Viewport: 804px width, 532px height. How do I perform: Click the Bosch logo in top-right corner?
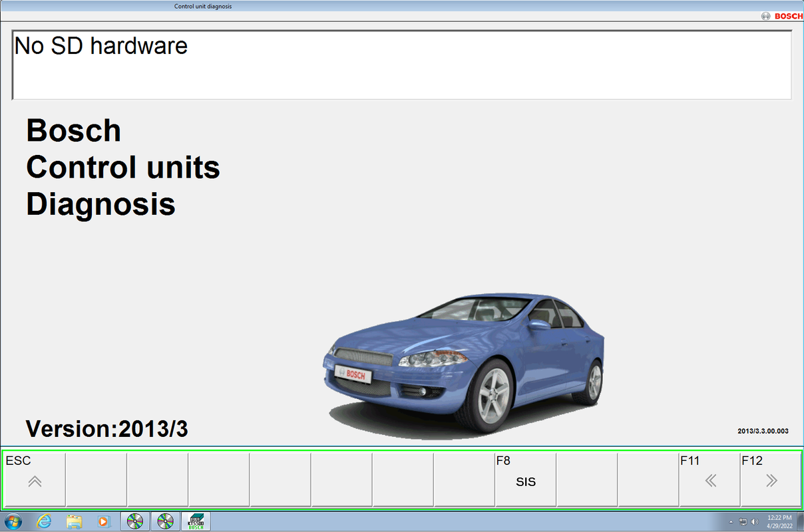(x=782, y=16)
